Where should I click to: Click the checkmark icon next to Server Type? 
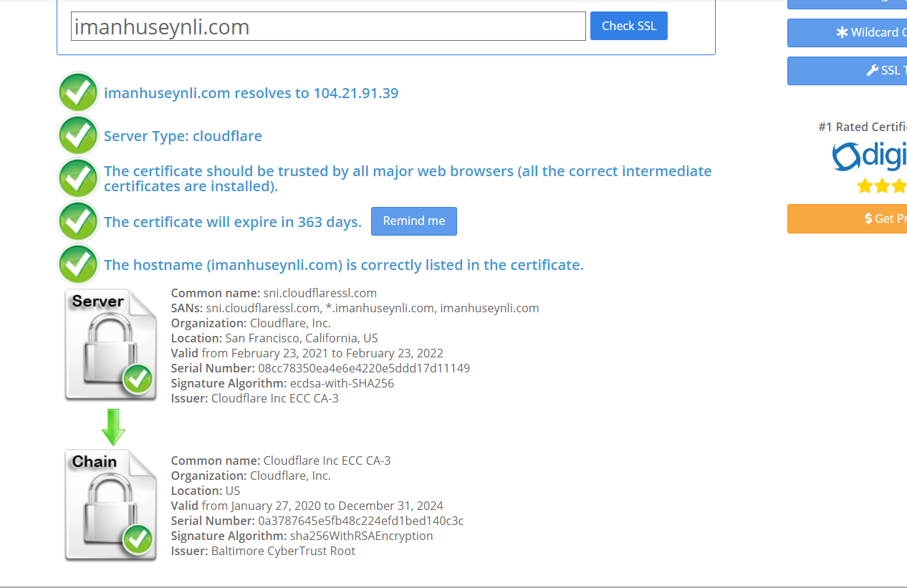click(77, 135)
